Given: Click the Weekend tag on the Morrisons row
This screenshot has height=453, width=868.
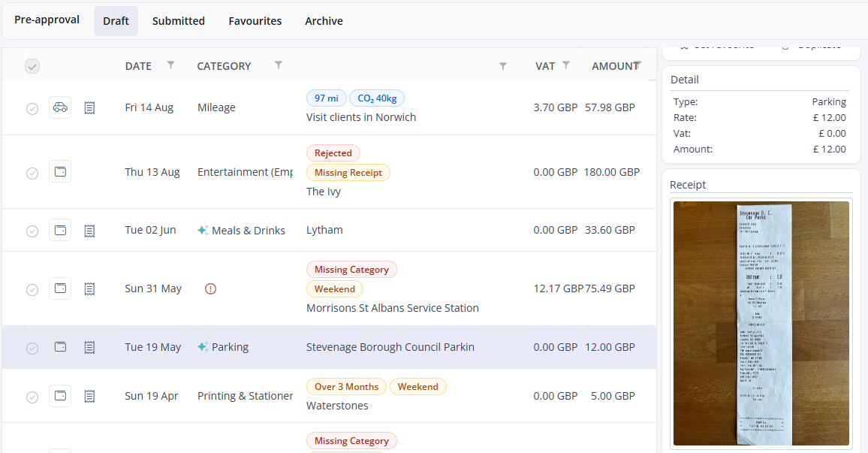Looking at the screenshot, I should coord(335,288).
